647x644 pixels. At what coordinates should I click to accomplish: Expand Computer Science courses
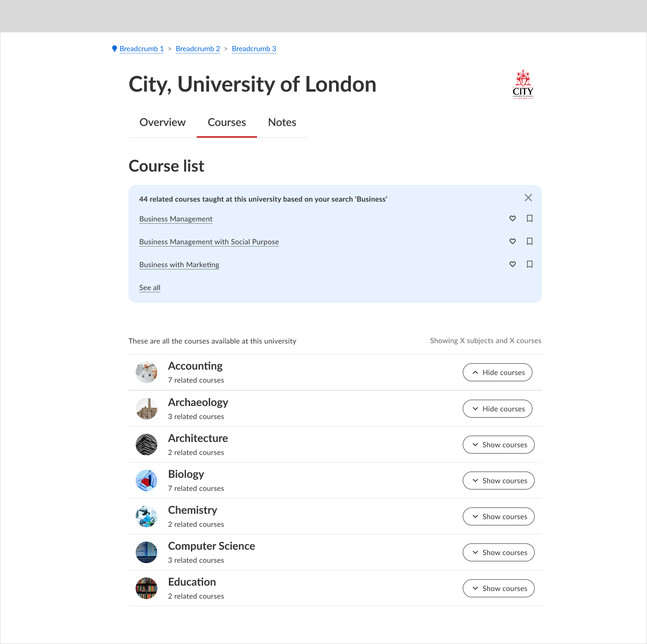click(499, 552)
